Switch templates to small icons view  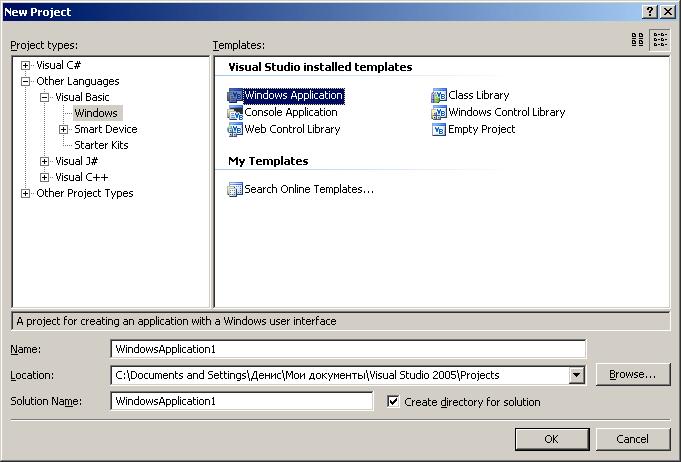click(660, 40)
